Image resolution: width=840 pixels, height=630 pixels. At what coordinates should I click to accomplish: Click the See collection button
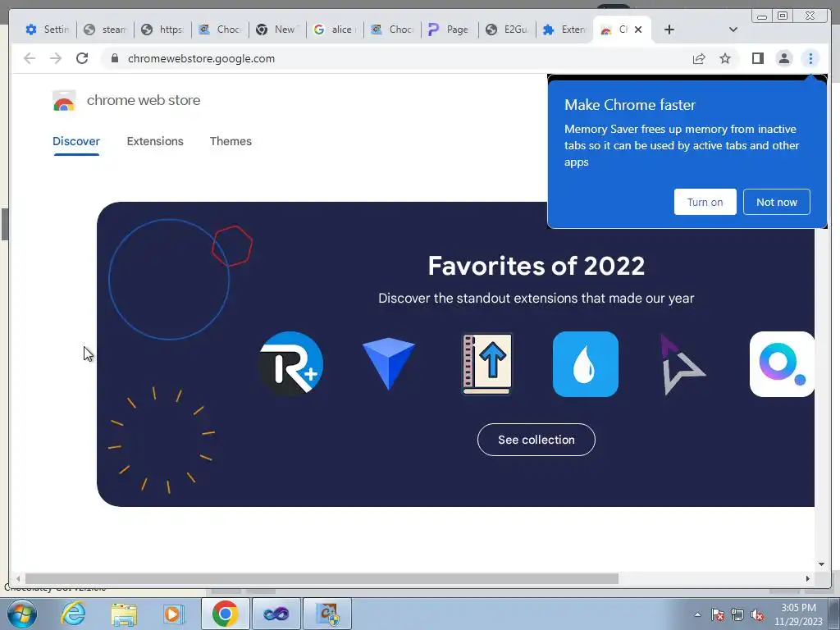tap(536, 440)
